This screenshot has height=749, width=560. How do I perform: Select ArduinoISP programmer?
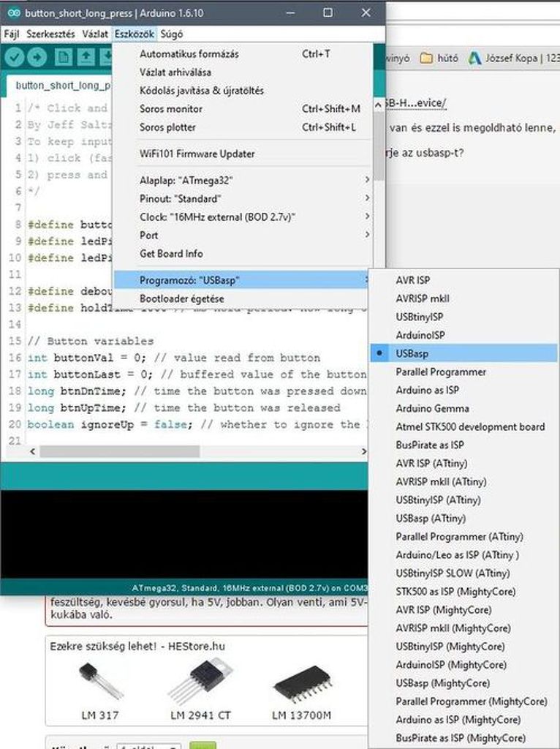coord(463,335)
